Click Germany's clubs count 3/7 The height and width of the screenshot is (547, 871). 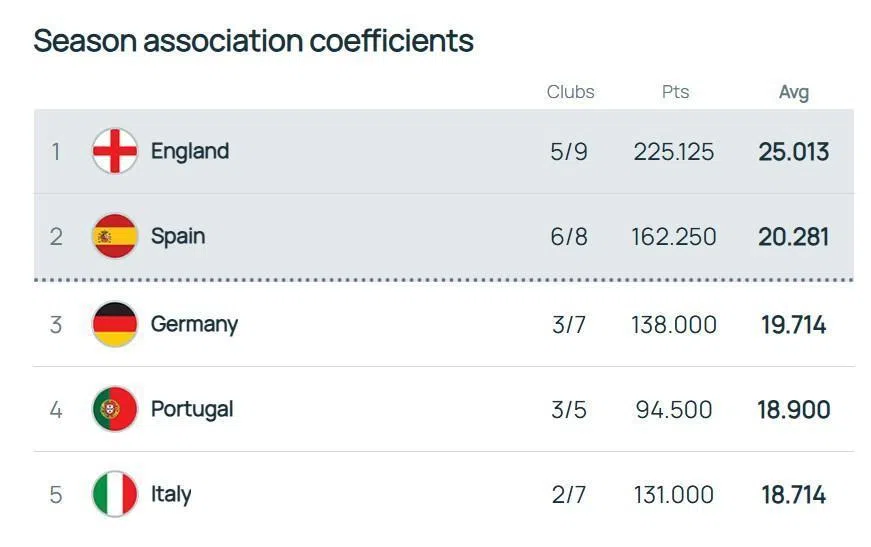tap(569, 324)
